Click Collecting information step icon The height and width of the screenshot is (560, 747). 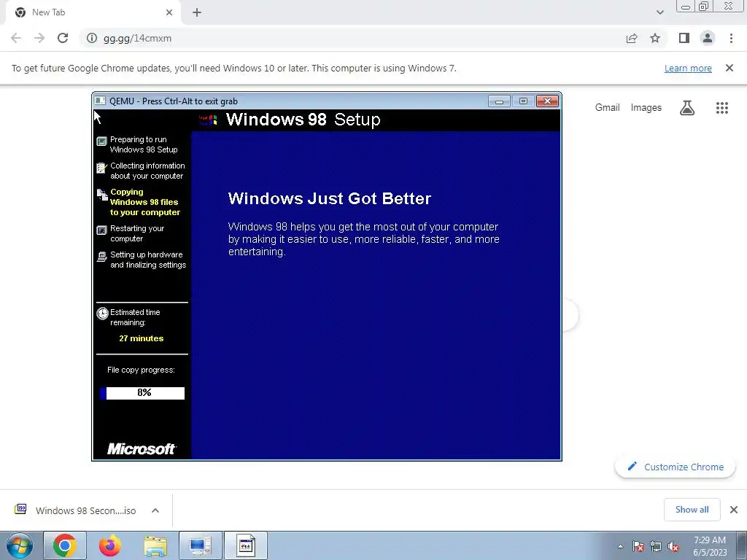(101, 168)
